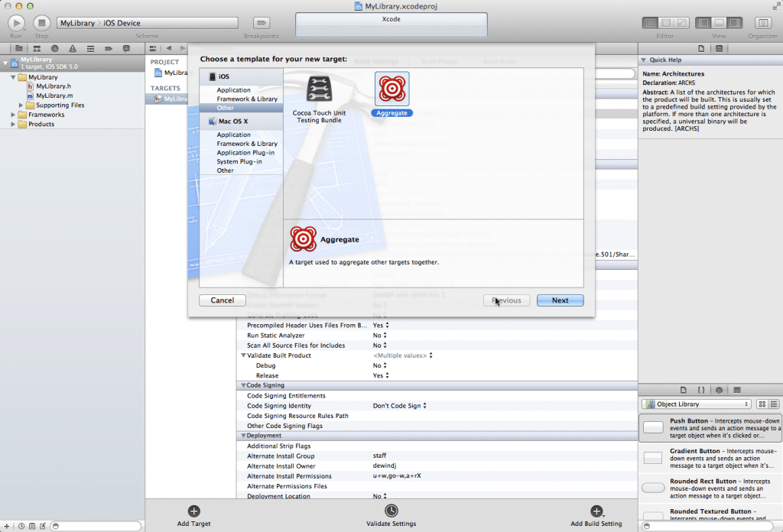This screenshot has width=783, height=532.
Task: Toggle the Utilities pane visibility button
Action: click(x=735, y=23)
